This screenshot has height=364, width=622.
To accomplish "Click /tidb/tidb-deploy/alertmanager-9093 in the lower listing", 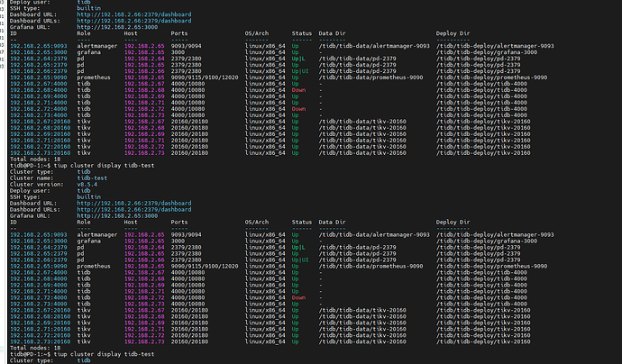I will 495,235.
